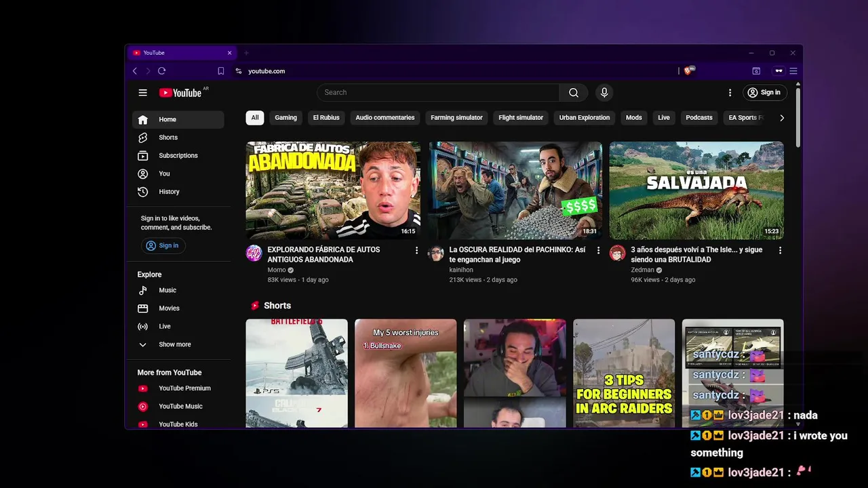868x488 pixels.
Task: Click Momo channel avatar
Action: tap(254, 253)
